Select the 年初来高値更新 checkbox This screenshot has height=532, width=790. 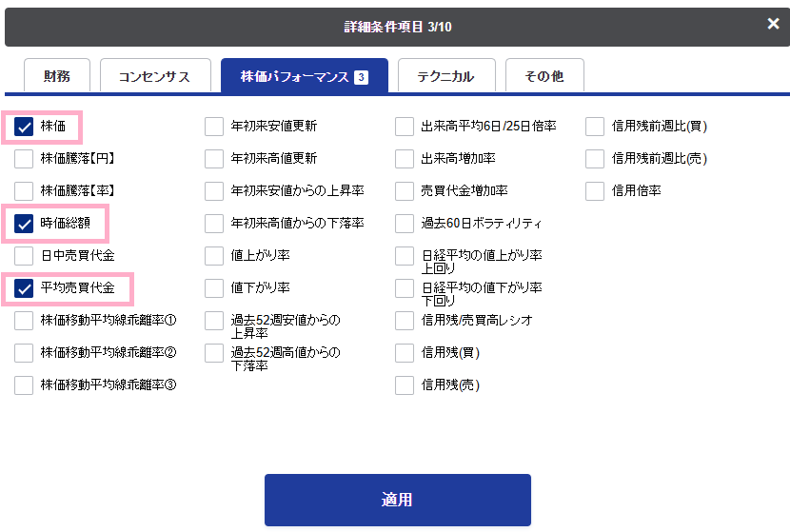coord(214,159)
